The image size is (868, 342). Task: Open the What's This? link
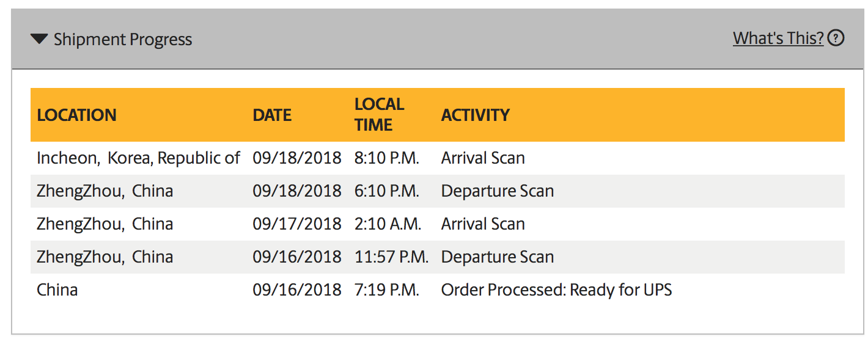[x=779, y=38]
